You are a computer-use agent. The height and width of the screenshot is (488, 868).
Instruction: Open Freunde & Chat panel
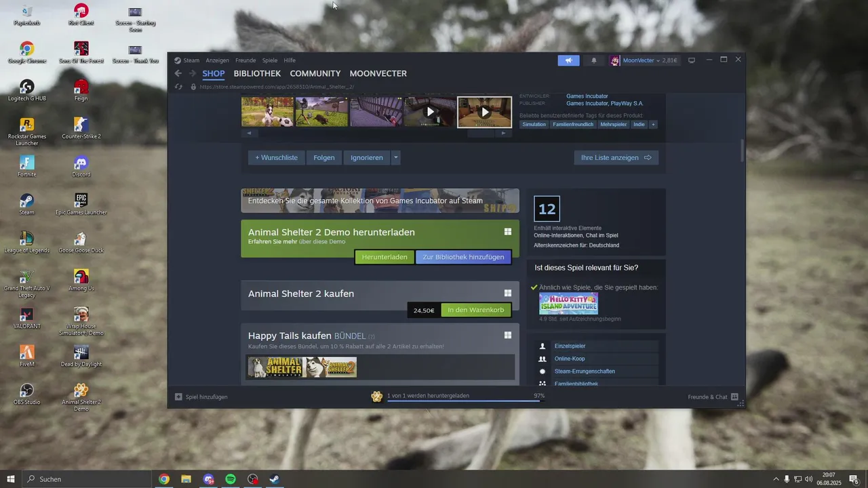(x=713, y=396)
